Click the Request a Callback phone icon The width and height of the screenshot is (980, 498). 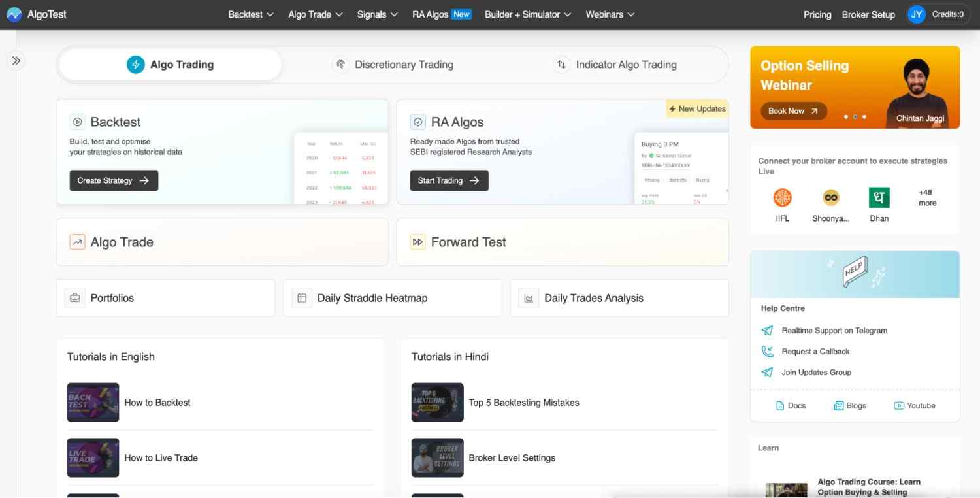coord(767,352)
